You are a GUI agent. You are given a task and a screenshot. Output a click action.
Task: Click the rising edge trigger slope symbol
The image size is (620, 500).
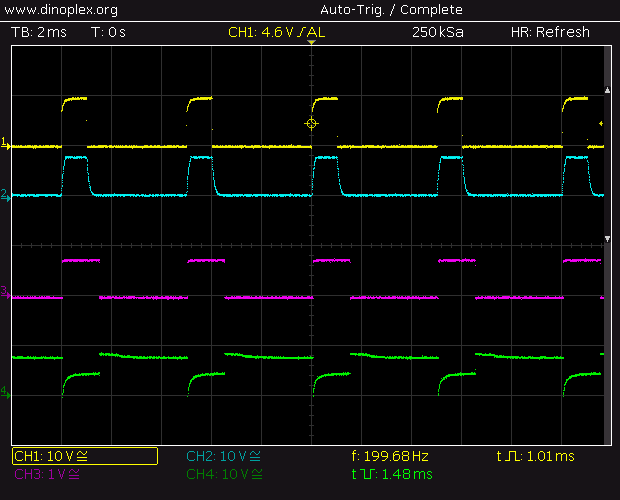pos(302,32)
